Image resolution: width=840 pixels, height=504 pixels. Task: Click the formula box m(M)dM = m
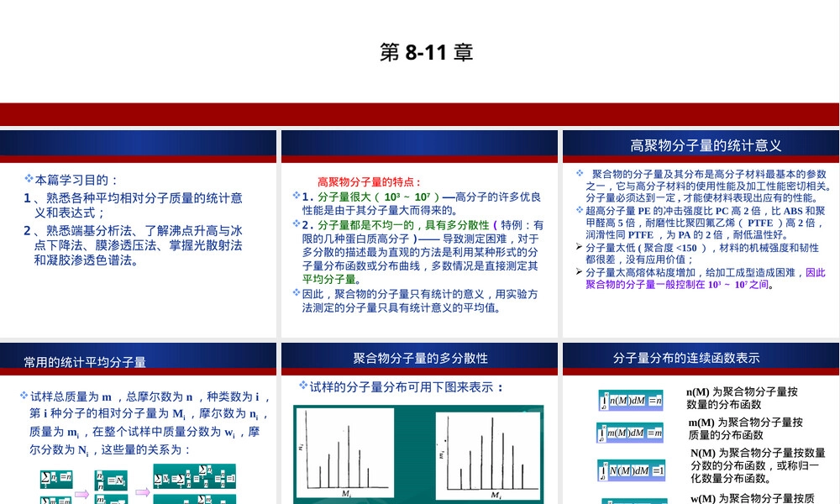[630, 433]
